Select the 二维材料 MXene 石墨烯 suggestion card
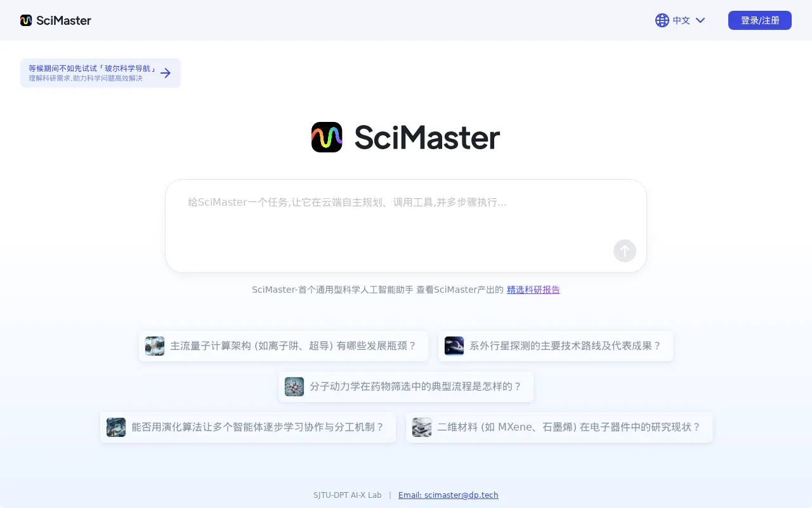The height and width of the screenshot is (508, 812). click(559, 427)
